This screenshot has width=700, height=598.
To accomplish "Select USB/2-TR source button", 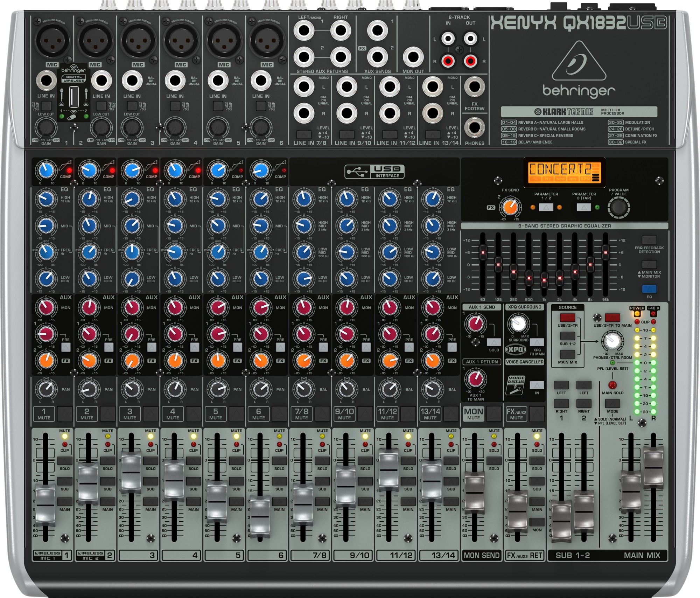I will coord(567,318).
